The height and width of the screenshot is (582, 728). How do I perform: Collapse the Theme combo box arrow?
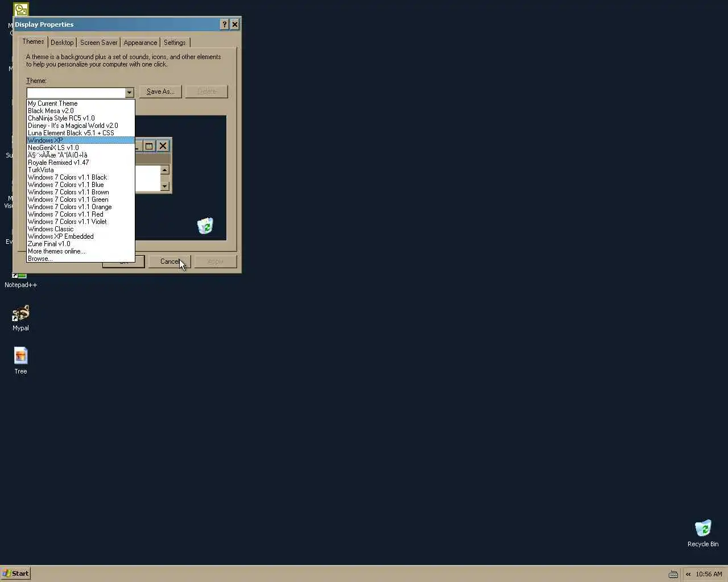point(129,93)
